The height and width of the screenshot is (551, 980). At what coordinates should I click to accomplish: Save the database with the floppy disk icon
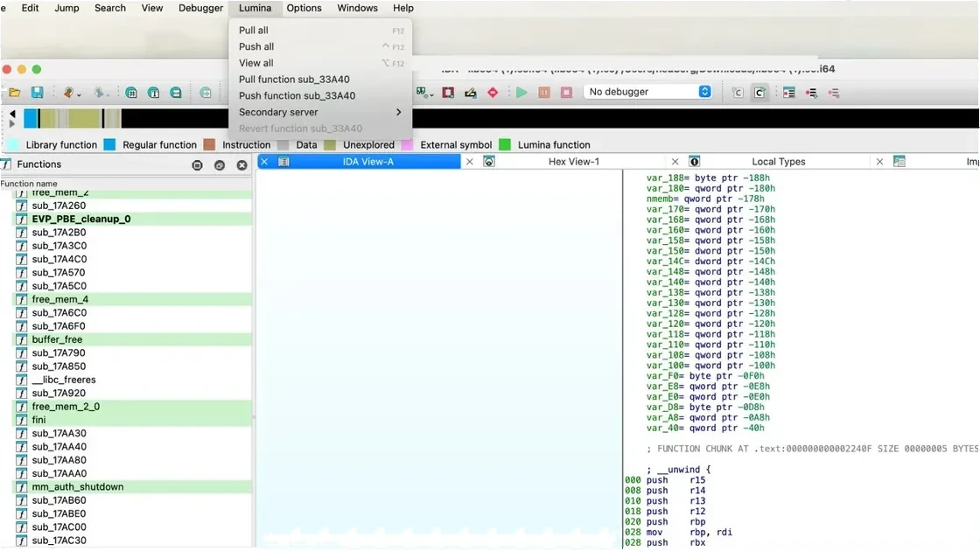pos(38,93)
